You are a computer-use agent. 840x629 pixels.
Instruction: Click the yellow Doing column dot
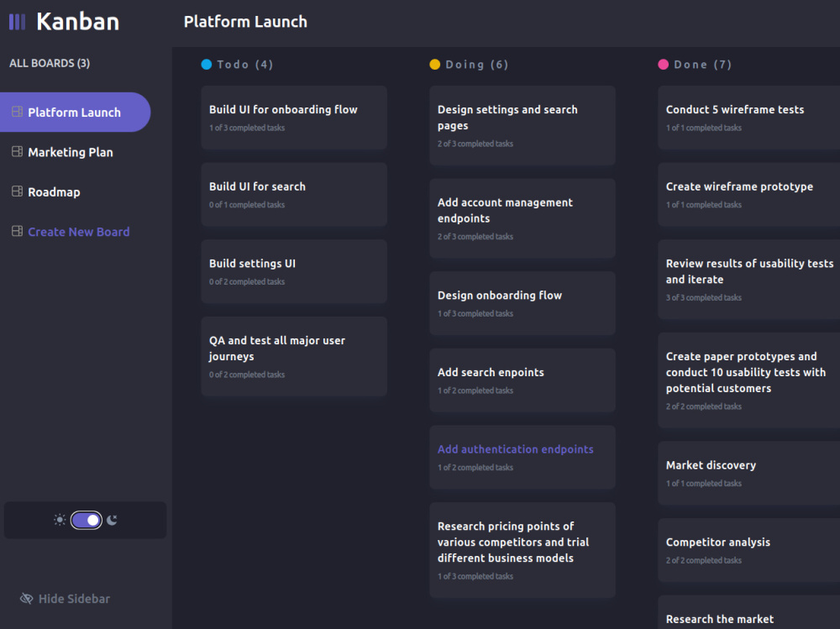(435, 65)
